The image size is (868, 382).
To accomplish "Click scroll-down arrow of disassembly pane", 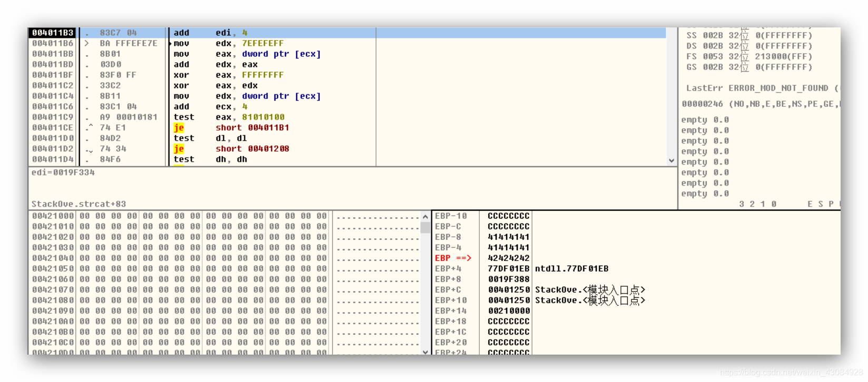I will point(672,161).
